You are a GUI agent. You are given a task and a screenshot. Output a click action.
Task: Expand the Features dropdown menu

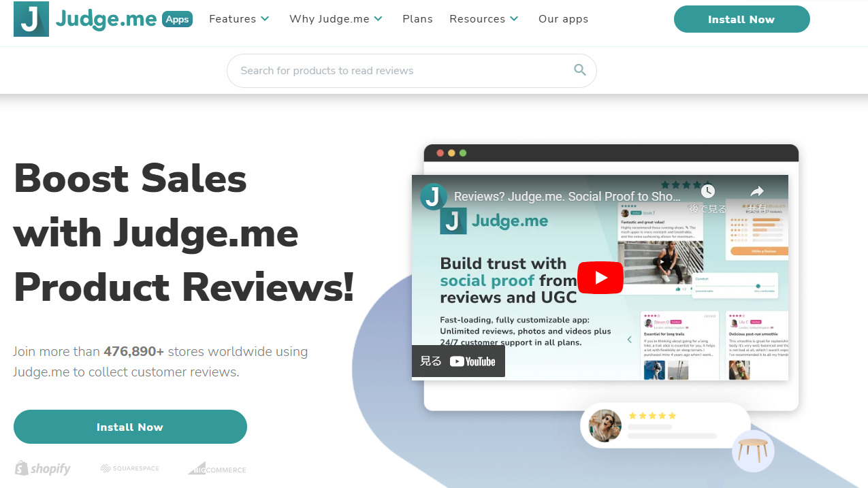coord(239,19)
